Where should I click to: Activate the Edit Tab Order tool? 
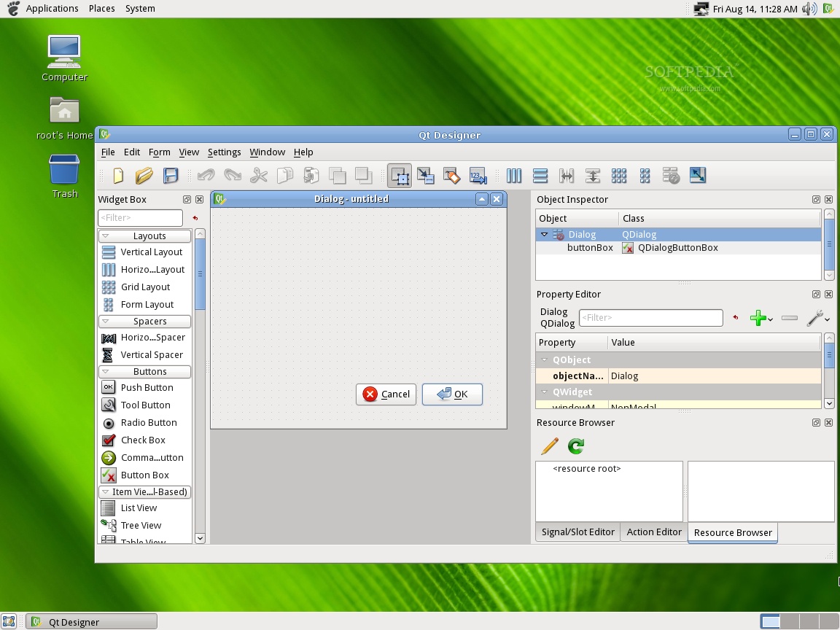coord(477,176)
